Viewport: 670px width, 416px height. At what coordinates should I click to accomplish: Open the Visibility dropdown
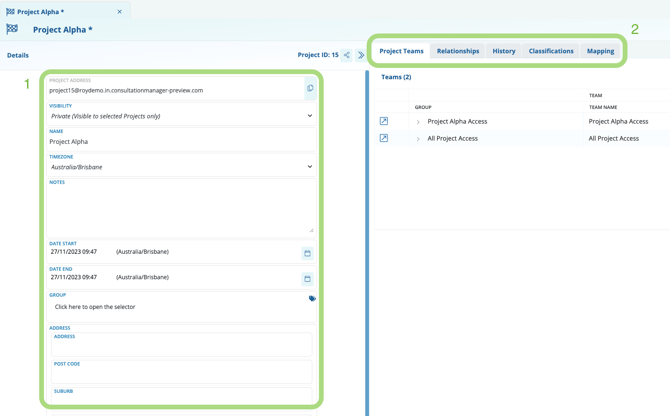pyautogui.click(x=180, y=116)
